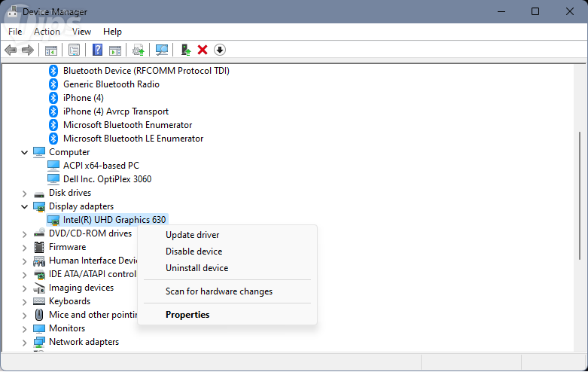Choose Uninstall device from context menu
The width and height of the screenshot is (588, 372).
pyautogui.click(x=227, y=268)
